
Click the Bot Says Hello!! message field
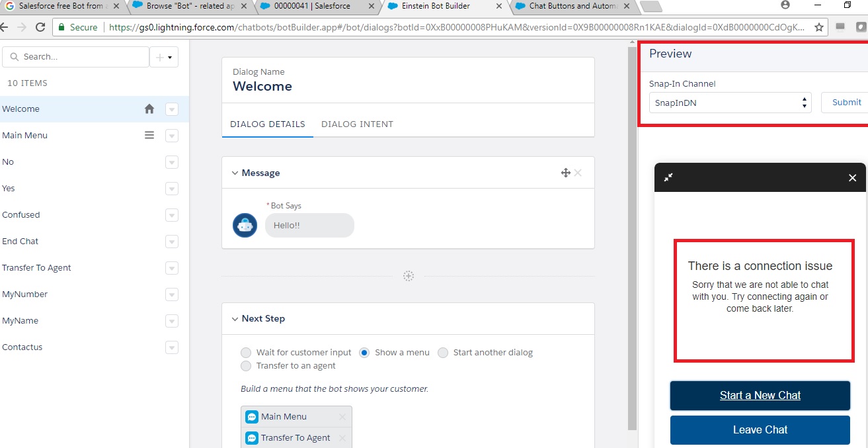click(309, 226)
